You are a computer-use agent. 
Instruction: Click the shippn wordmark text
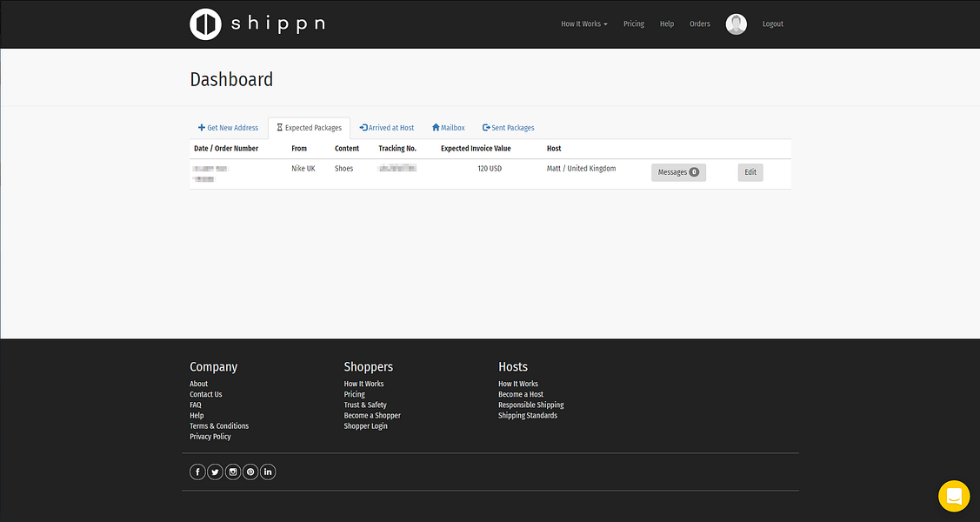coord(278,24)
